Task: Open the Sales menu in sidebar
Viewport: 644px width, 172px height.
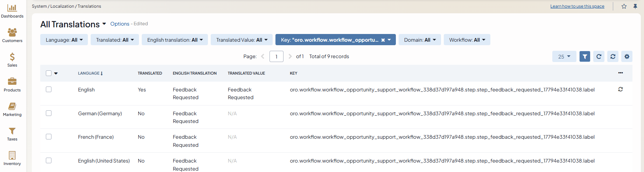Action: pyautogui.click(x=12, y=60)
